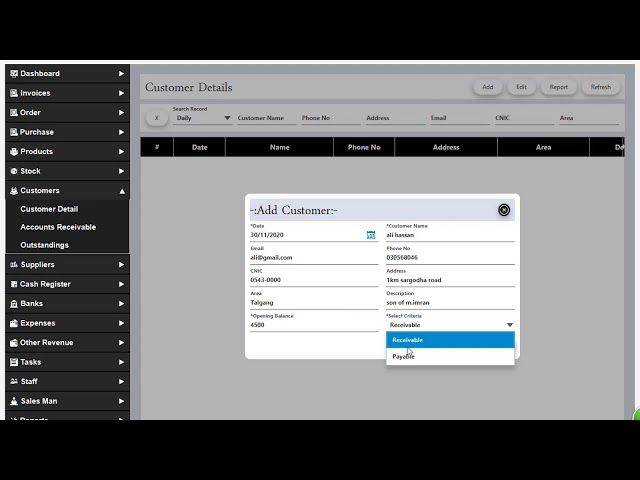
Task: Click the Purchase icon in the sidebar
Action: [14, 132]
